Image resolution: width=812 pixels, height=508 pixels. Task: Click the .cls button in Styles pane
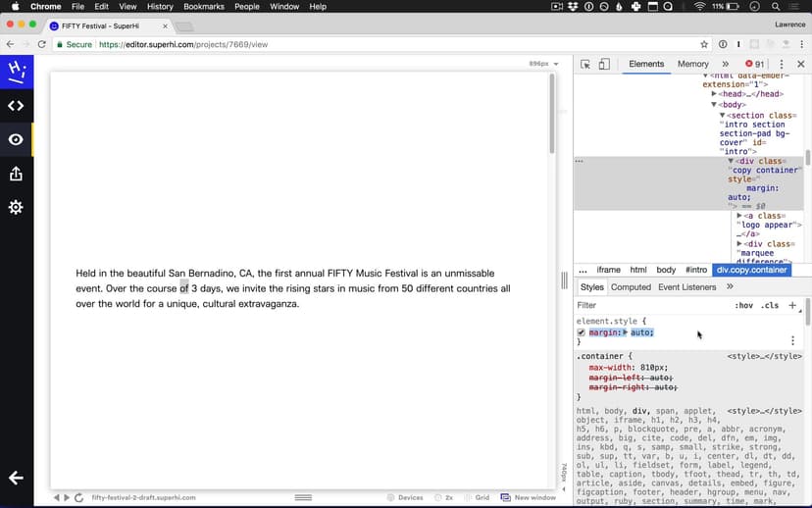(x=770, y=305)
